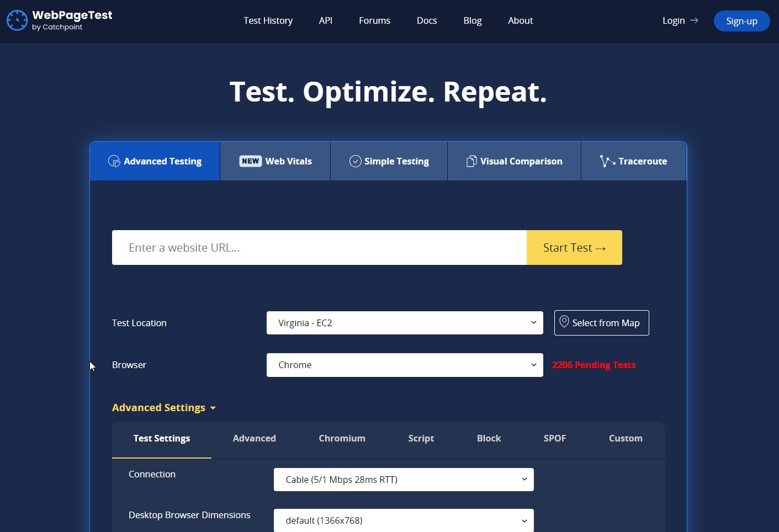Switch to the Chromium settings tab
This screenshot has height=532, width=779.
[342, 438]
